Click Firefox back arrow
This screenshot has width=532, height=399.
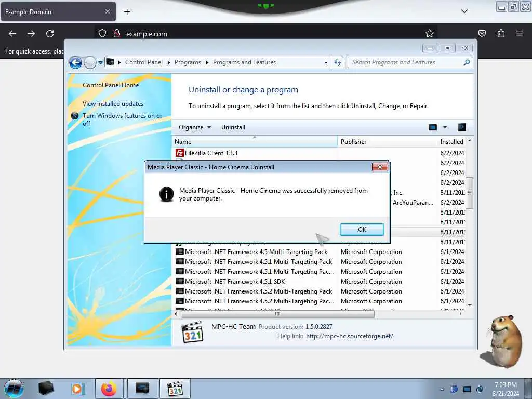coord(12,34)
